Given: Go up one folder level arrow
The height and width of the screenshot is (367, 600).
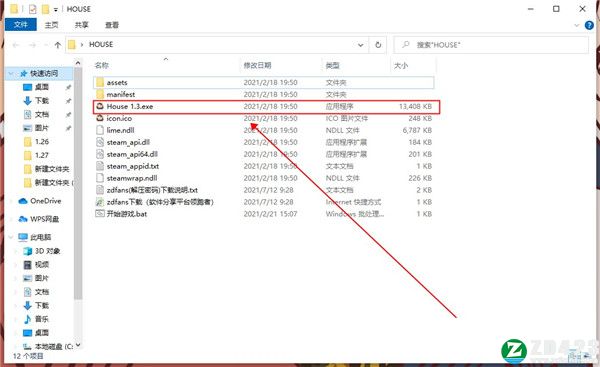Looking at the screenshot, I should click(58, 45).
